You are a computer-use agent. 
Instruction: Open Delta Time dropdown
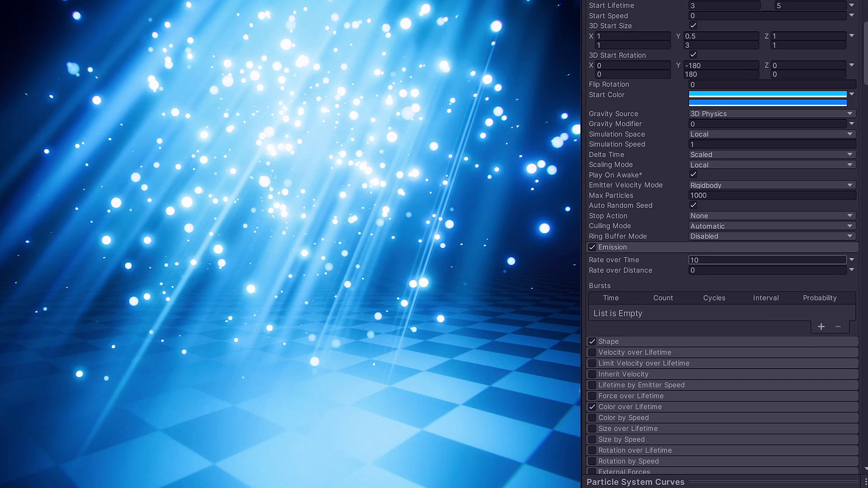772,155
